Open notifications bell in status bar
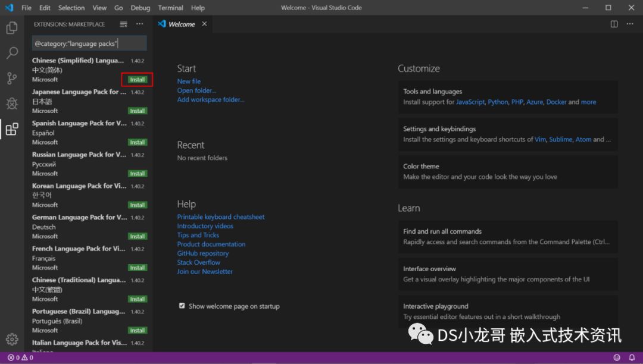The width and height of the screenshot is (643, 364). coord(632,357)
